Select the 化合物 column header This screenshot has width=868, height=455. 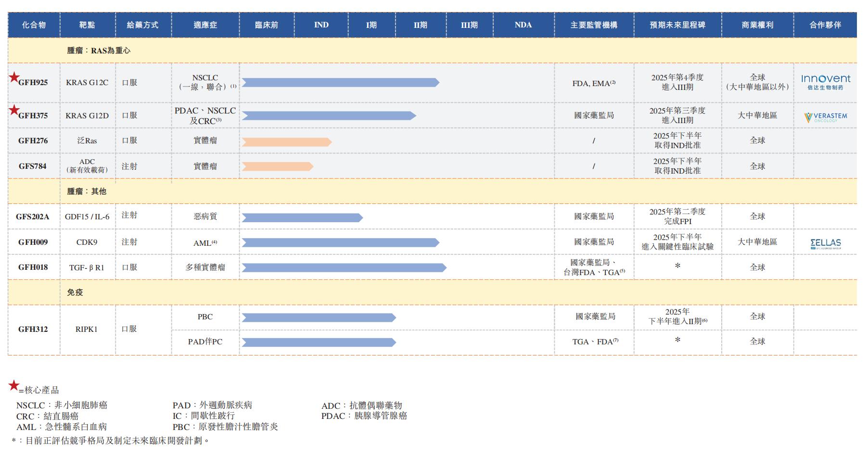click(x=34, y=25)
